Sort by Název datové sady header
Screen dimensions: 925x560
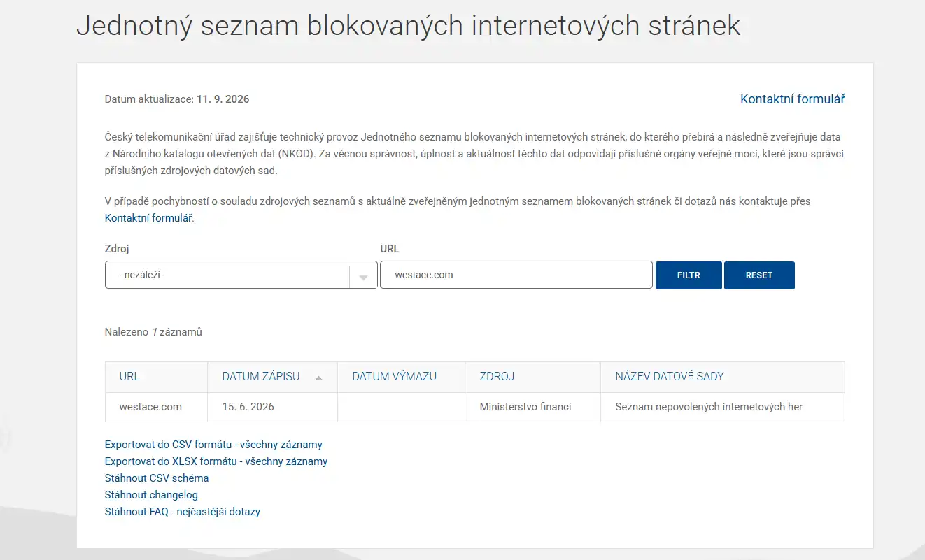pos(670,376)
